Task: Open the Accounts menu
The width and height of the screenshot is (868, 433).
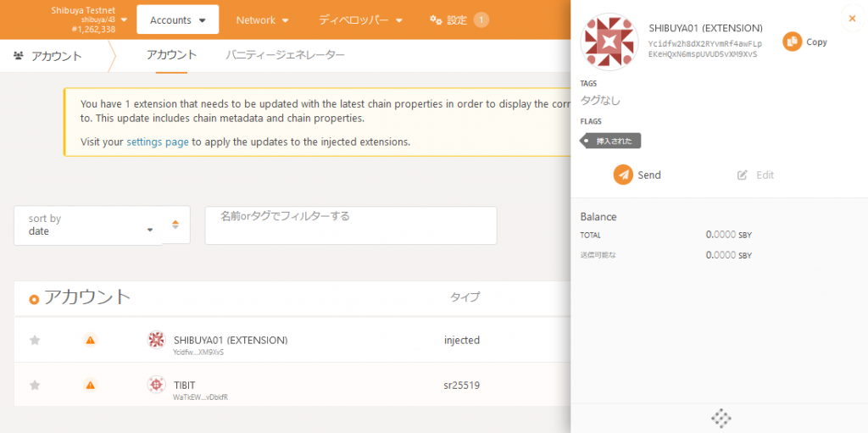Action: click(x=177, y=19)
